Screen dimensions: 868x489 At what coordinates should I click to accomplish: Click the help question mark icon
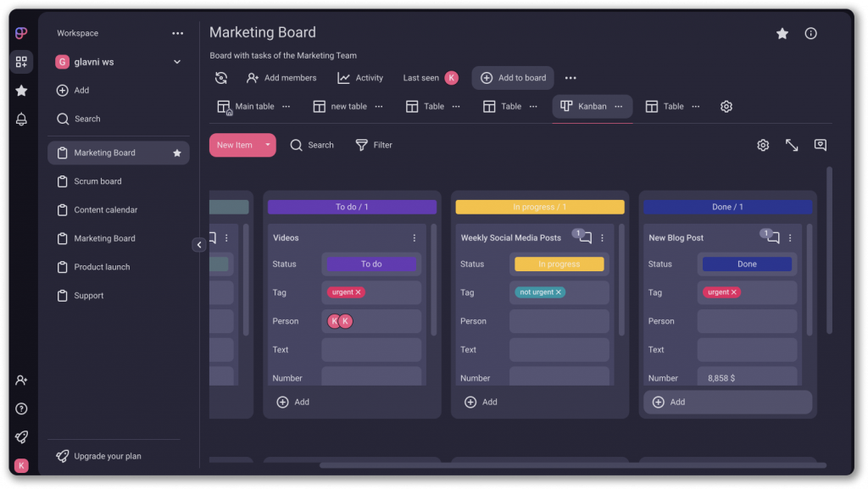tap(21, 408)
